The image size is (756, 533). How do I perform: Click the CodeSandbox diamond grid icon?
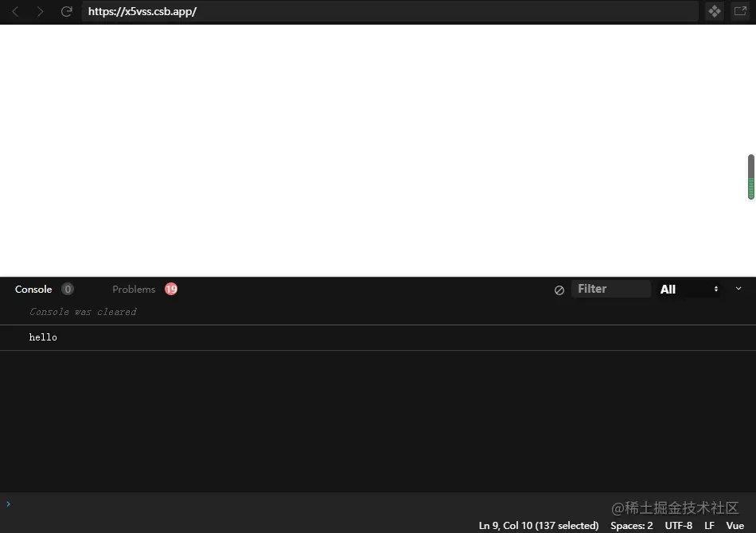tap(715, 11)
